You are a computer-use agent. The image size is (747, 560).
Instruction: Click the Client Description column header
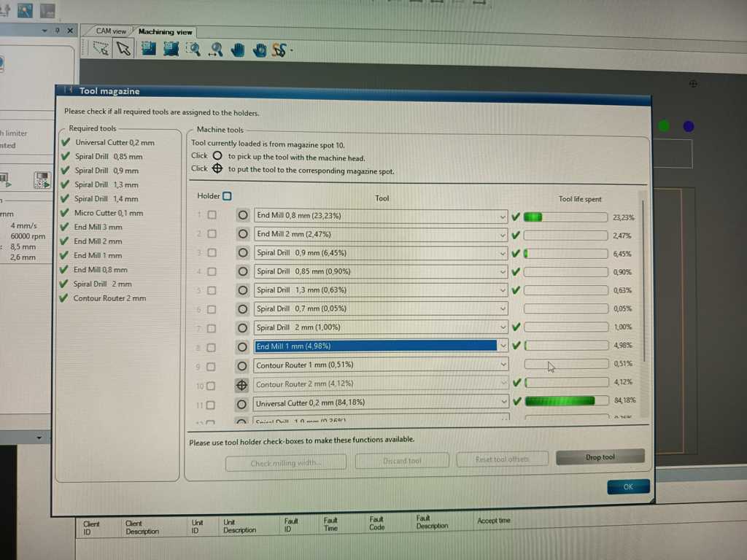(142, 527)
